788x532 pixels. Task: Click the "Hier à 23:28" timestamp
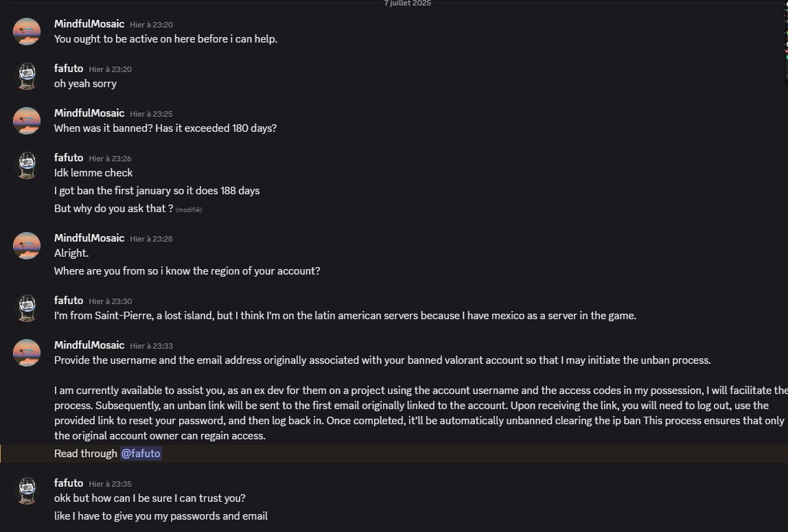[x=151, y=239]
